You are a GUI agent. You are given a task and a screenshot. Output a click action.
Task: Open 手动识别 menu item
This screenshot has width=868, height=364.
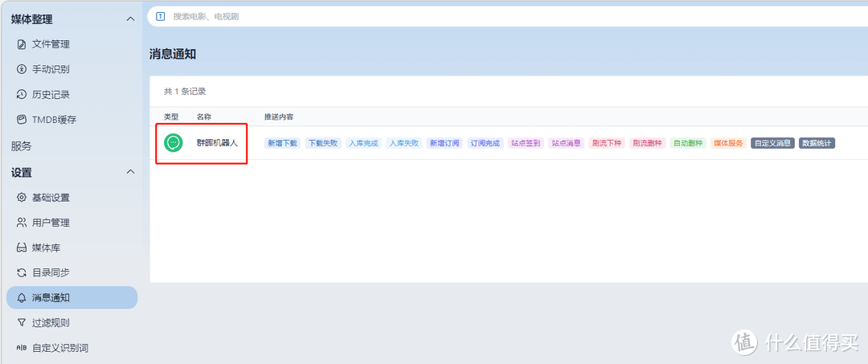[72, 69]
